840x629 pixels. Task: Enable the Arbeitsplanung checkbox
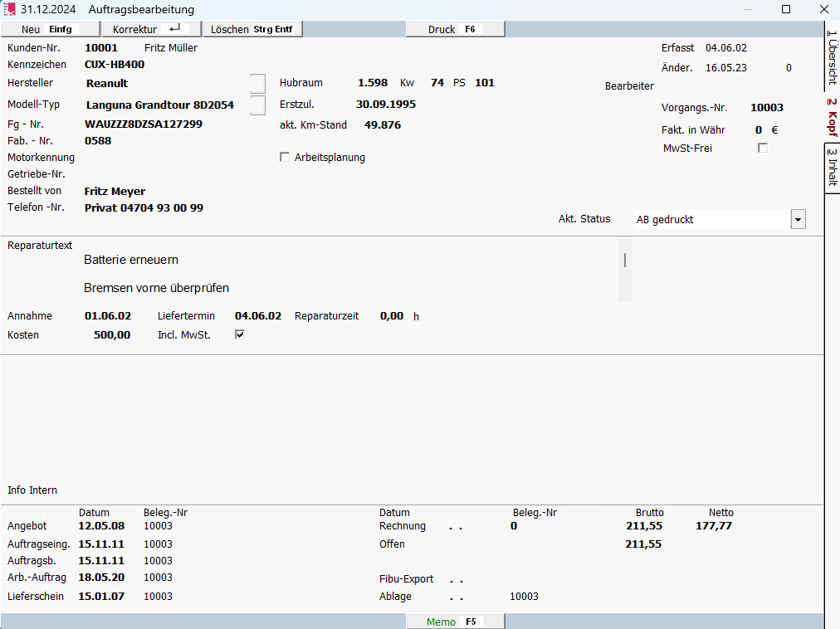point(286,158)
